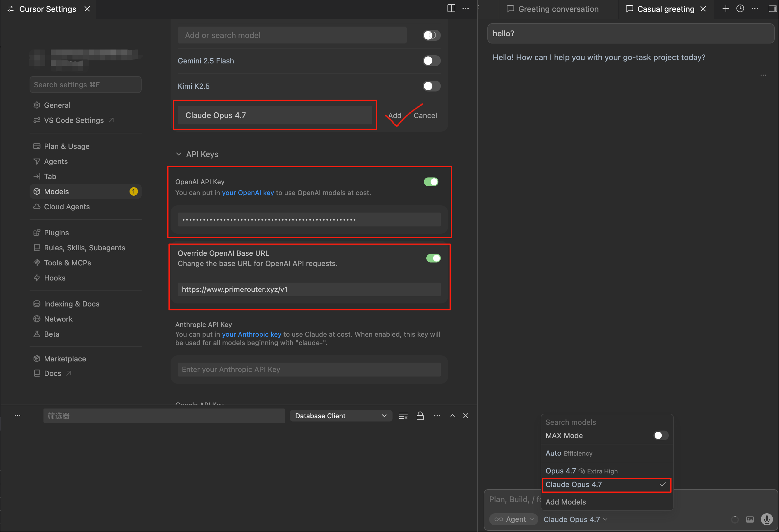Open the Tab settings section
Image resolution: width=779 pixels, height=532 pixels.
85,176
